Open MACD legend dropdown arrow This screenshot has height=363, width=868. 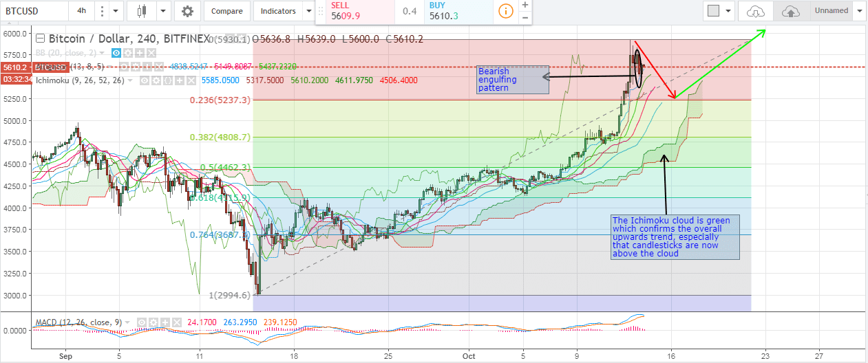[127, 321]
